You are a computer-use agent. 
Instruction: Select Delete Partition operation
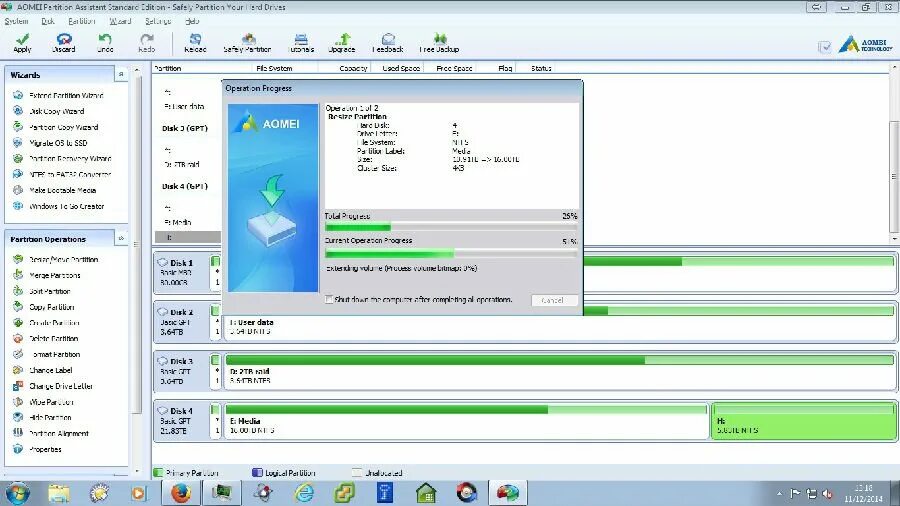point(53,338)
